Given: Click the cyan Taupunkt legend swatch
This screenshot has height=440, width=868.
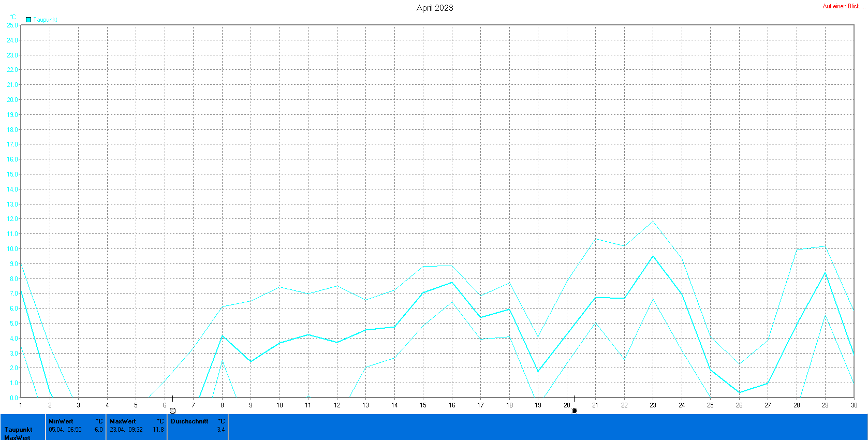Looking at the screenshot, I should tap(28, 20).
